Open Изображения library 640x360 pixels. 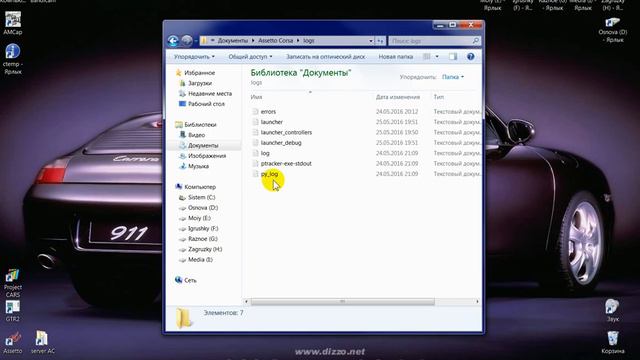[207, 156]
